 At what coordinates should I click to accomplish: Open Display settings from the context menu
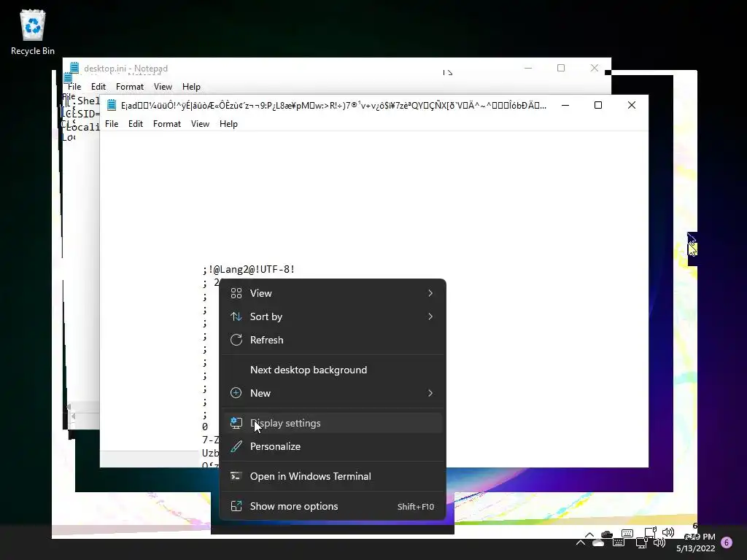(x=333, y=424)
